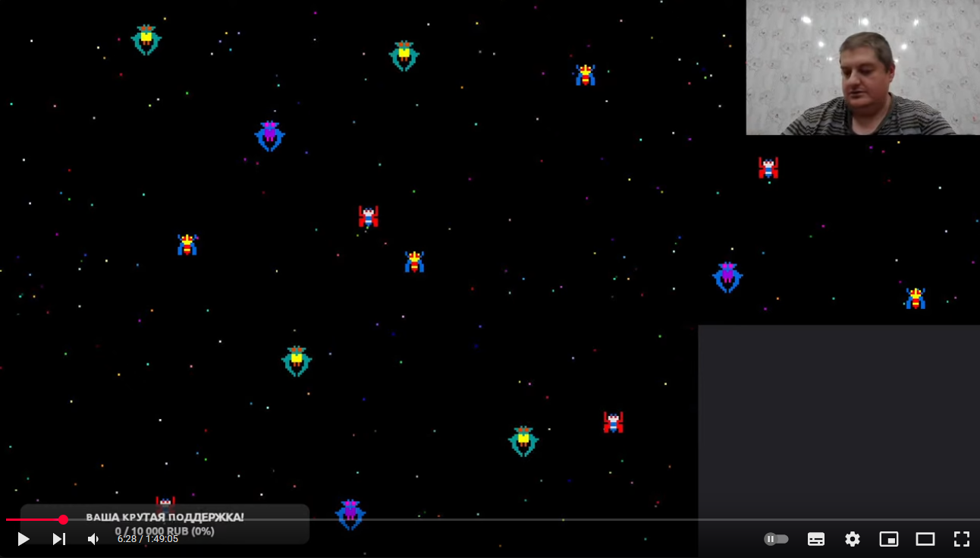Play the paused video

coord(23,539)
